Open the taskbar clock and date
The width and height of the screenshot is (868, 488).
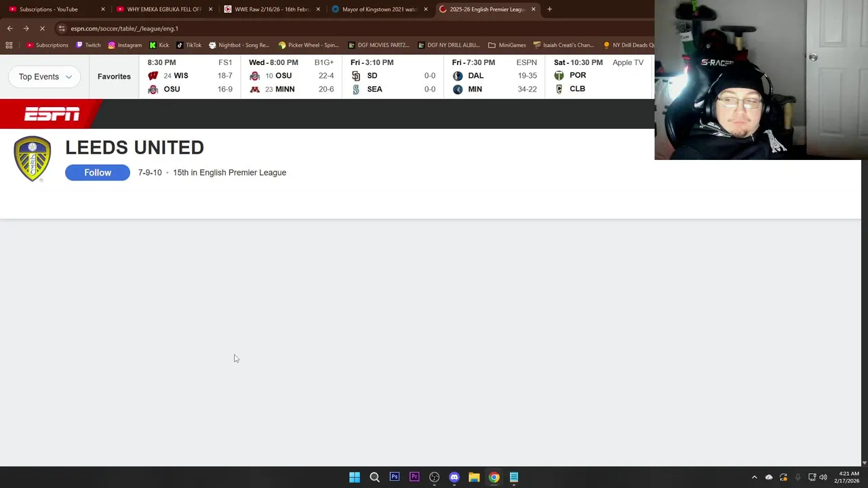tap(848, 477)
